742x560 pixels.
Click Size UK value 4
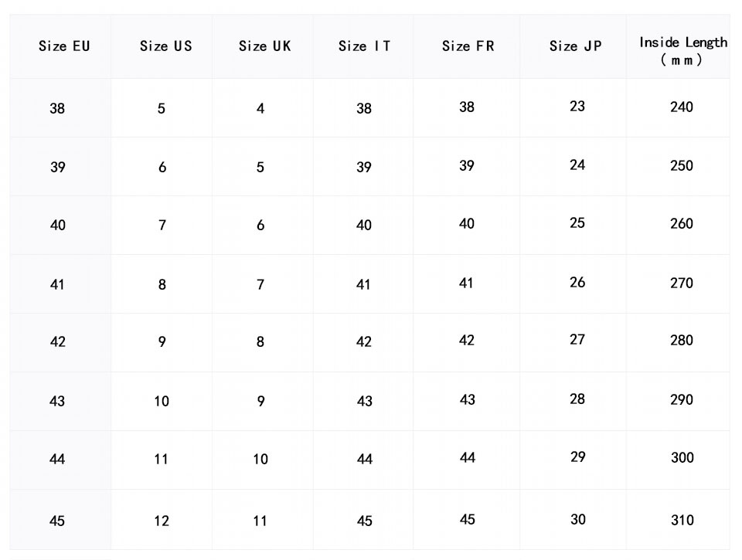coord(260,109)
